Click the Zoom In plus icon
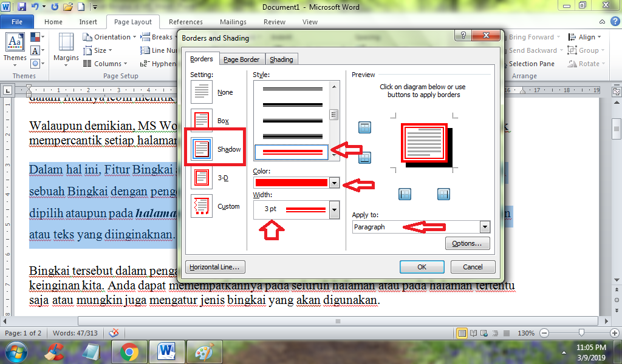 pos(615,333)
